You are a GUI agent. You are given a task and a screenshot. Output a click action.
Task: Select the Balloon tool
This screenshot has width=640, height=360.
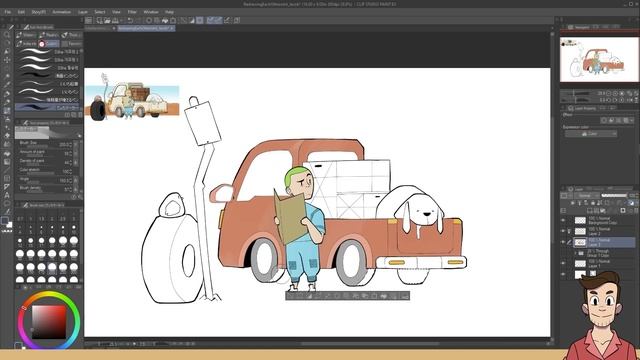click(7, 203)
